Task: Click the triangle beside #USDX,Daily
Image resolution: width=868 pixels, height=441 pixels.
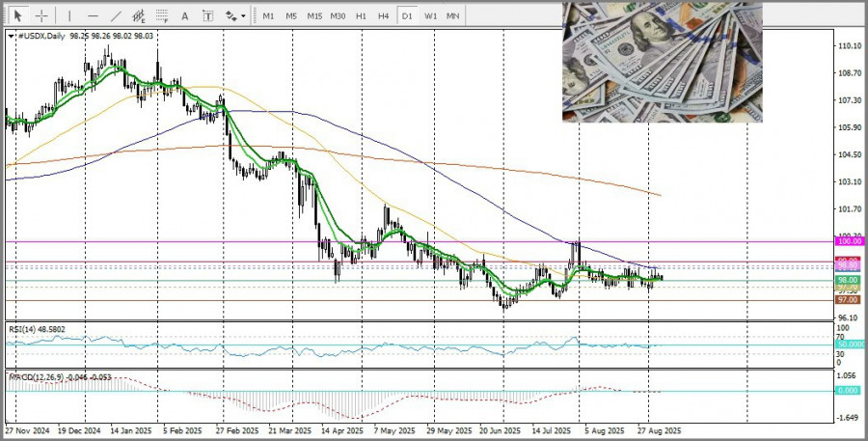Action: [11, 36]
